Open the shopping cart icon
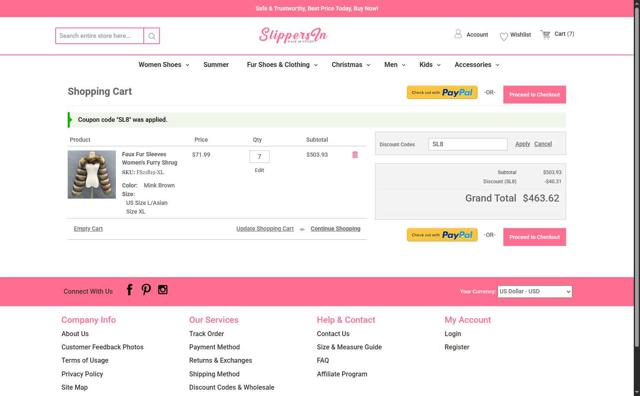The width and height of the screenshot is (640, 396). tap(545, 35)
